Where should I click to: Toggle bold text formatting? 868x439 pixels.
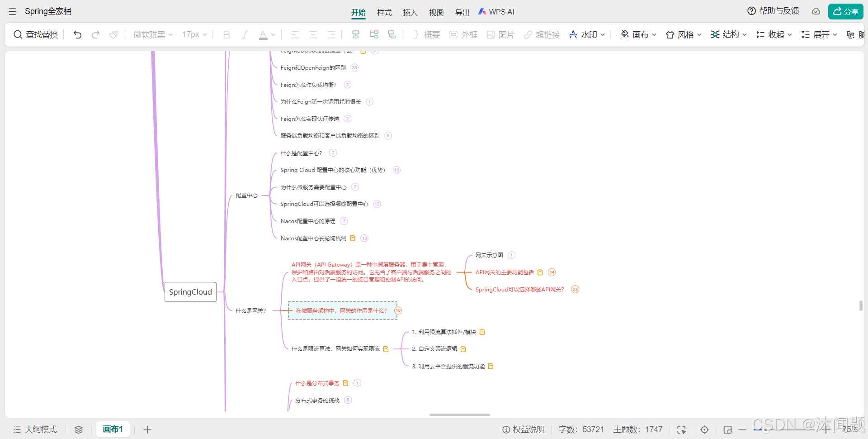226,34
